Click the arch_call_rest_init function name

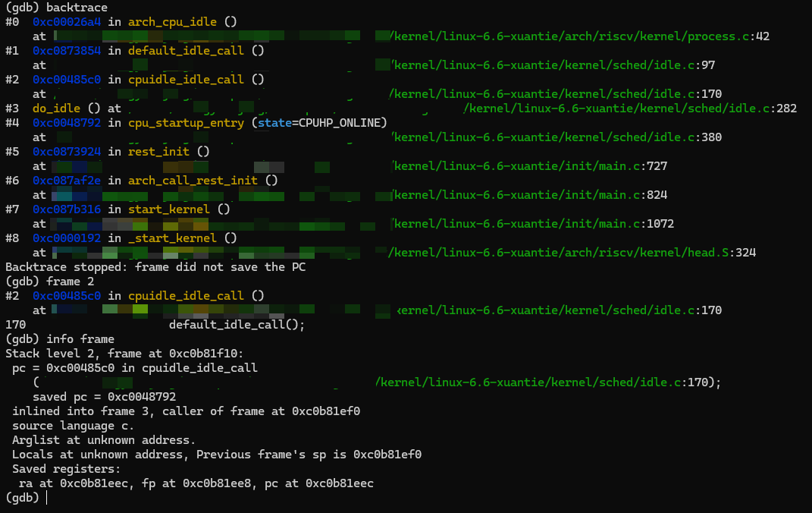click(192, 181)
